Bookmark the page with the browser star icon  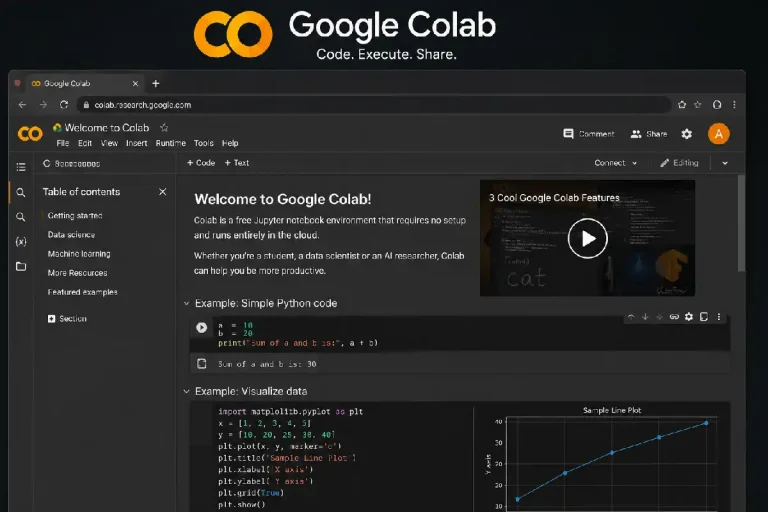[x=698, y=104]
